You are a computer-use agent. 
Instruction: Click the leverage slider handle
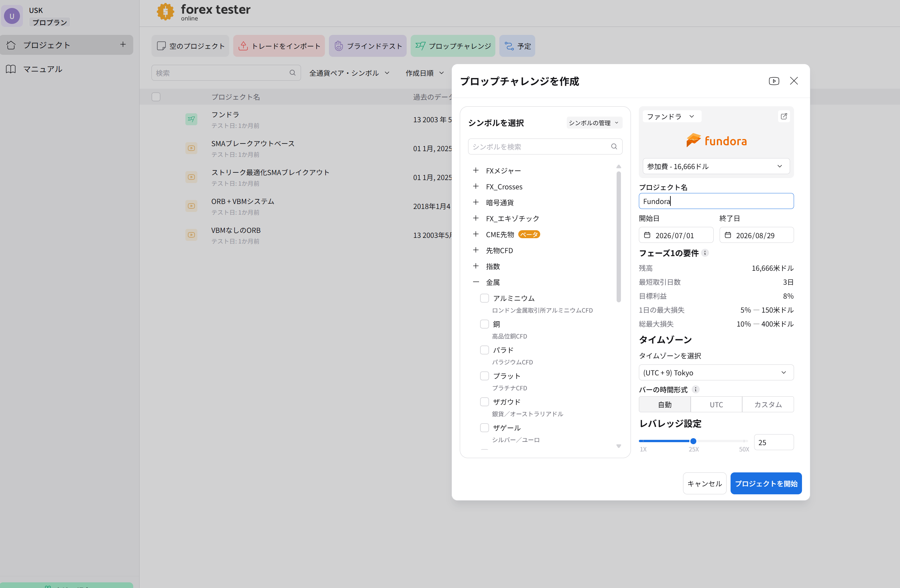693,441
